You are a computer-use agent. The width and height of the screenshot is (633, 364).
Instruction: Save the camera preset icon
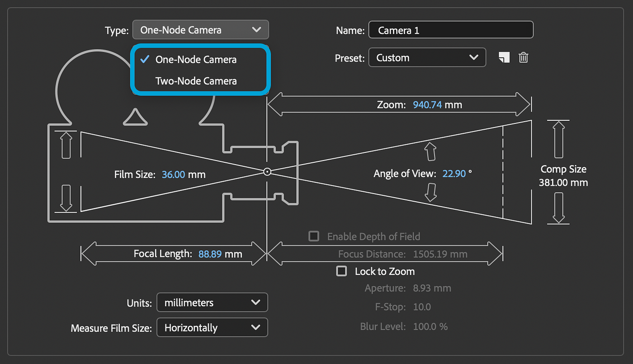504,57
